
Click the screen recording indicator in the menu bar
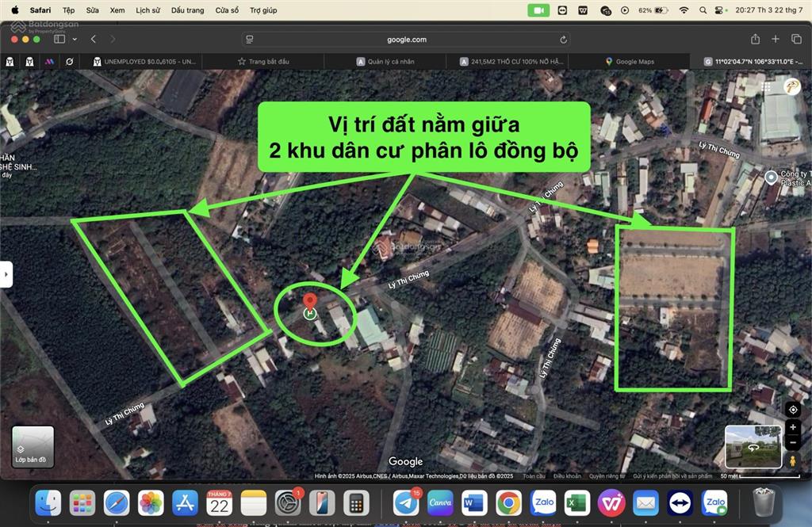[x=540, y=10]
